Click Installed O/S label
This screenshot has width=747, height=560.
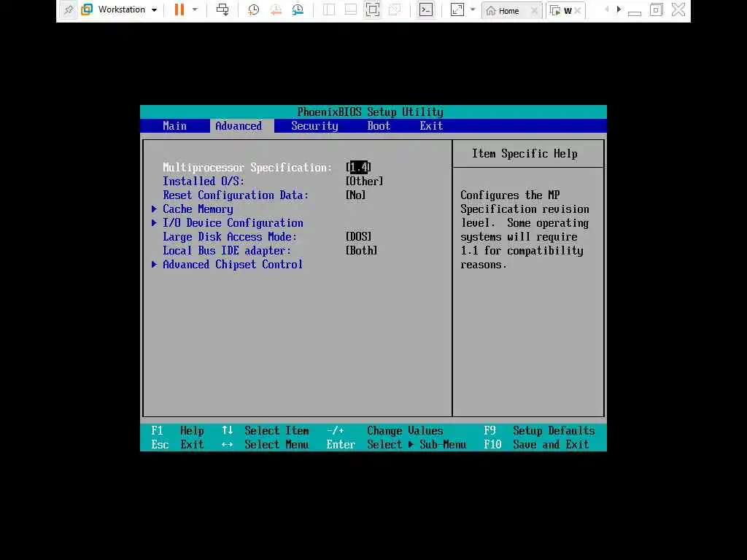(x=204, y=181)
